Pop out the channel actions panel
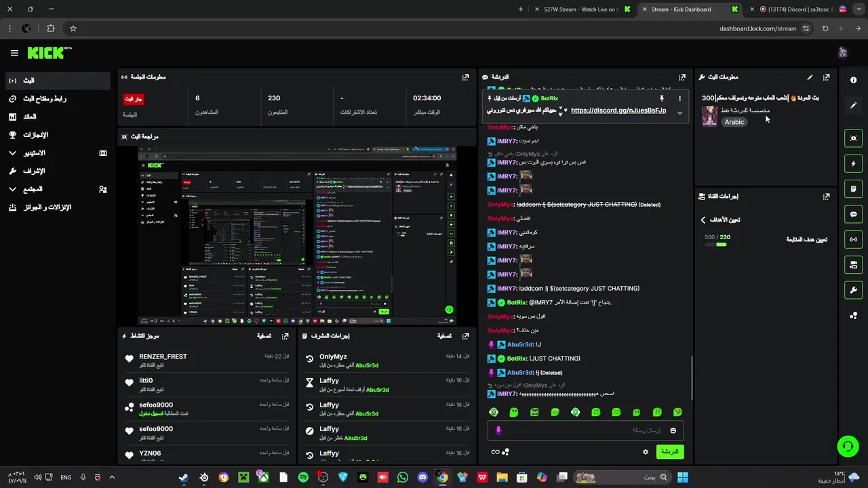 826,197
